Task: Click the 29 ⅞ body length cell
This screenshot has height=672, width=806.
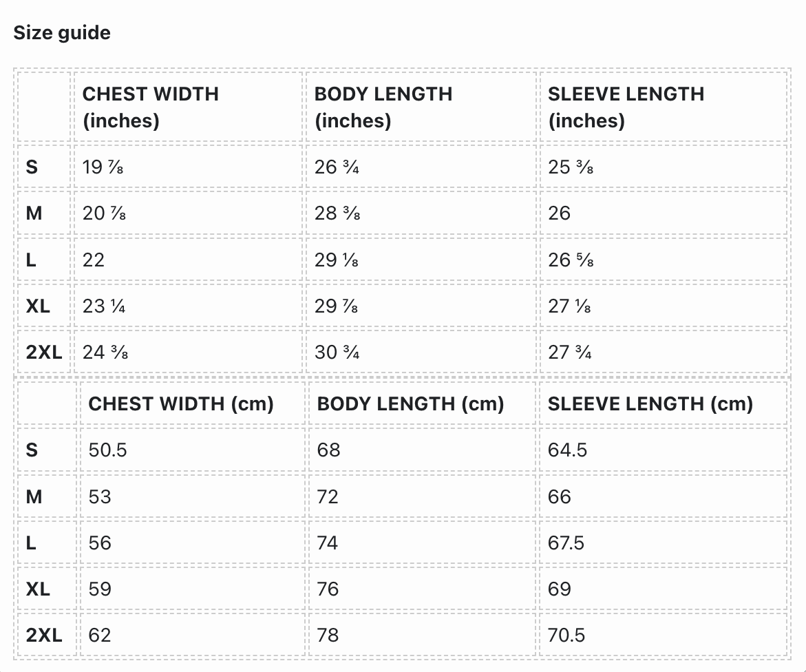Action: click(336, 306)
